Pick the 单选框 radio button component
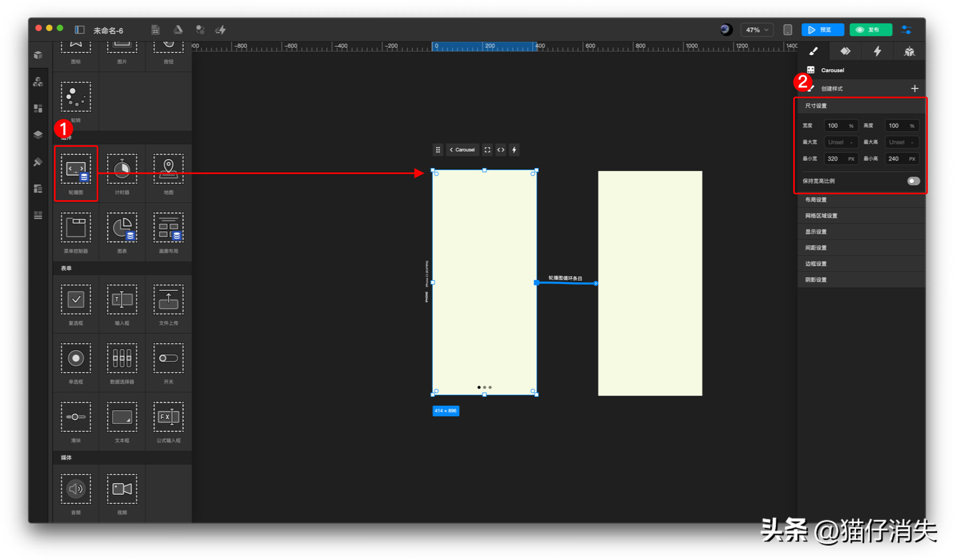The height and width of the screenshot is (560, 954). [76, 362]
